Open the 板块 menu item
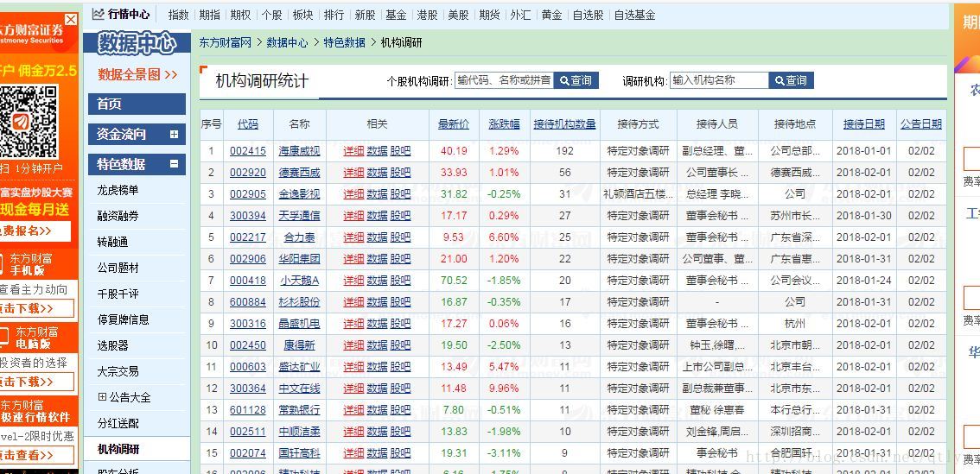Screen dimensions: 980x474 pos(303,15)
